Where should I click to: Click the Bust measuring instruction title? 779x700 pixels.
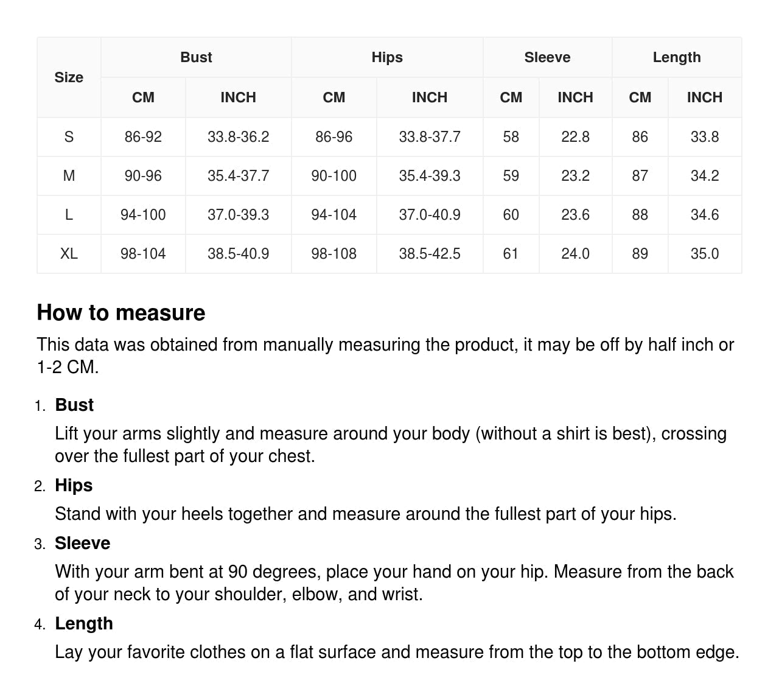[74, 405]
